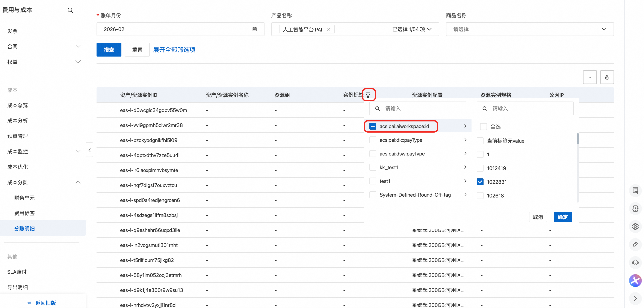Open 成本分析 in the sidebar
644x308 pixels.
pyautogui.click(x=18, y=121)
